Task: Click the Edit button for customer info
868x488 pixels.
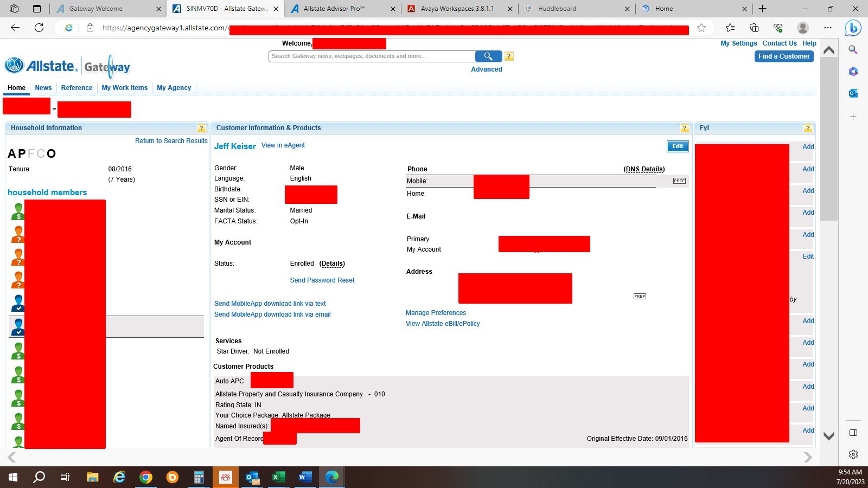Action: tap(678, 146)
